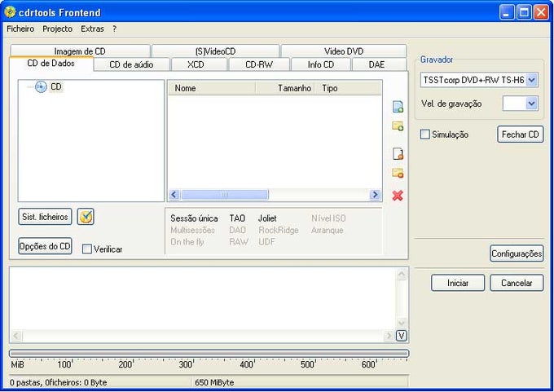
Task: Open the Extras menu
Action: click(x=92, y=29)
